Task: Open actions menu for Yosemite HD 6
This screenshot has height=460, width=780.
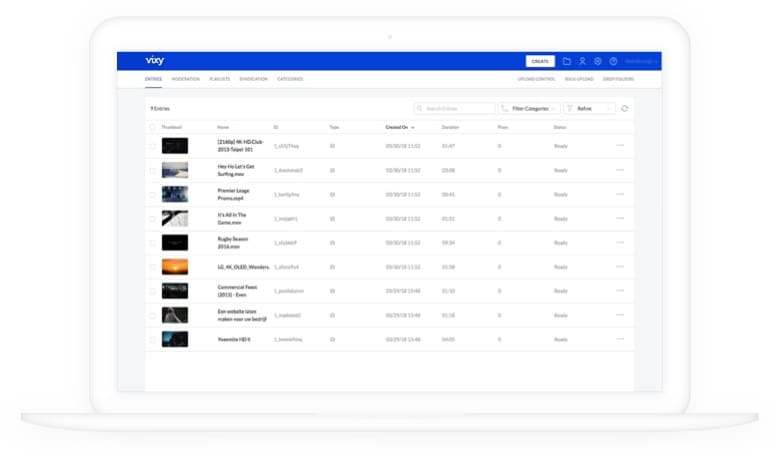Action: 620,339
